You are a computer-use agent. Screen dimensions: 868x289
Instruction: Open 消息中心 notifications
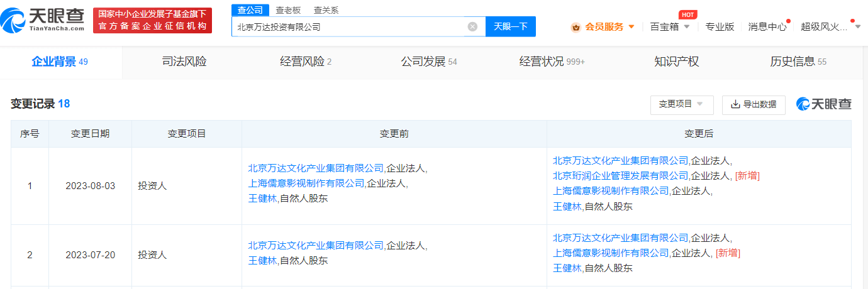tap(767, 26)
